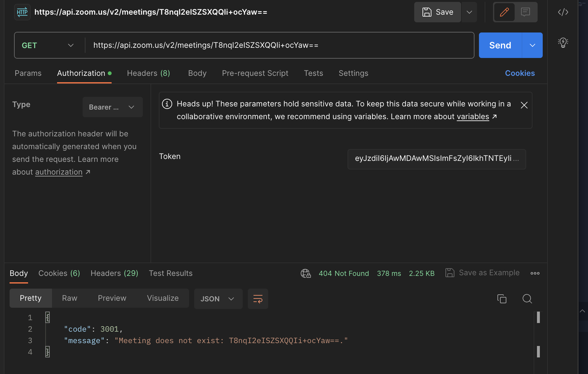Open the JSON format dropdown
The image size is (588, 374).
coord(218,299)
